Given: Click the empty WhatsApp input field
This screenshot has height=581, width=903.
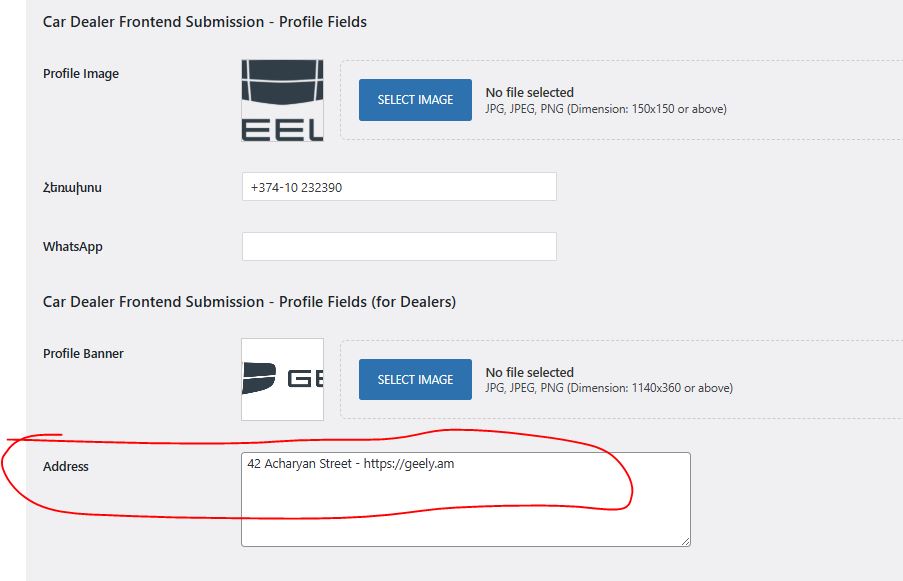Looking at the screenshot, I should point(398,247).
